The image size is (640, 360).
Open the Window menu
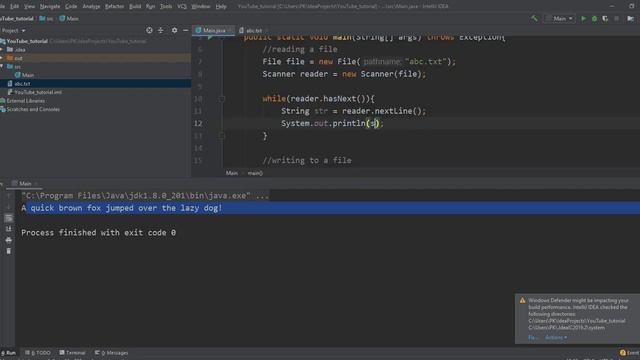tap(201, 7)
